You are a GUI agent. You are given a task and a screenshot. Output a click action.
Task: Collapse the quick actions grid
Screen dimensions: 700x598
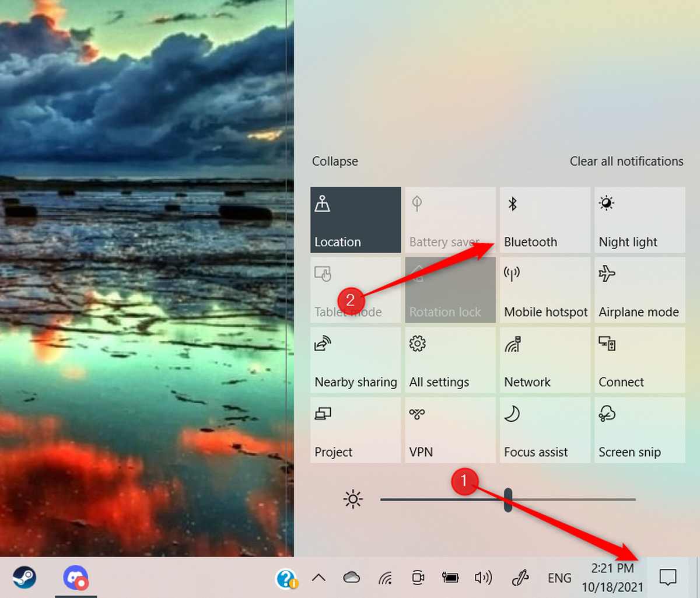(335, 162)
